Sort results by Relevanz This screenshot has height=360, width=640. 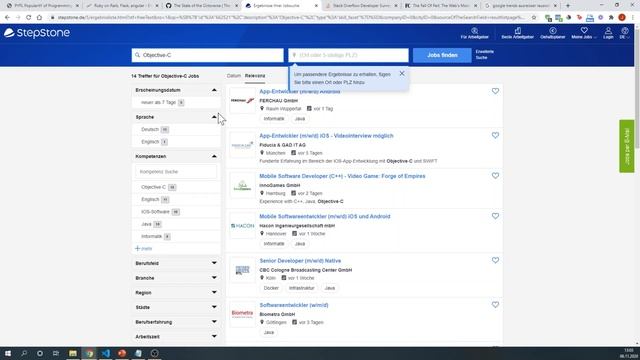(255, 76)
